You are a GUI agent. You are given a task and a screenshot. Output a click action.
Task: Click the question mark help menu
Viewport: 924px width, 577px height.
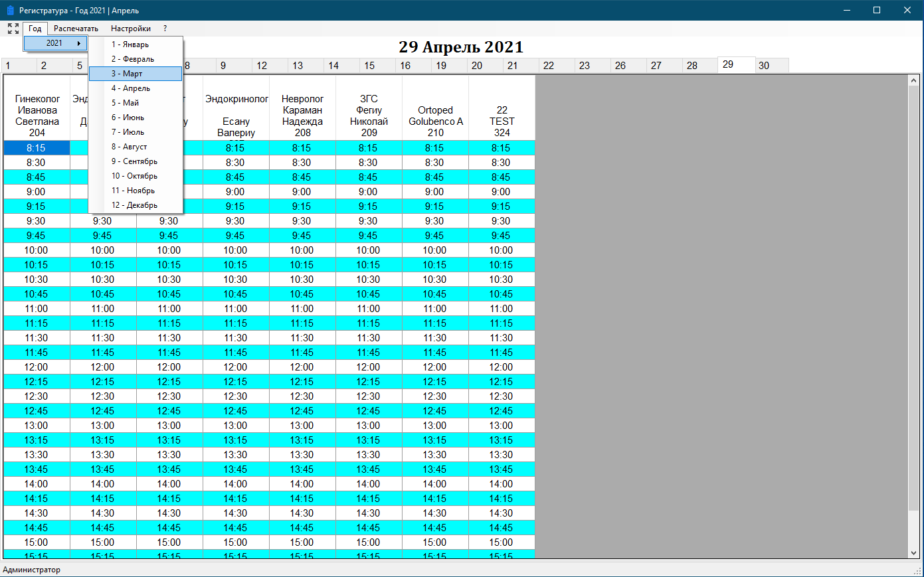[x=165, y=29]
